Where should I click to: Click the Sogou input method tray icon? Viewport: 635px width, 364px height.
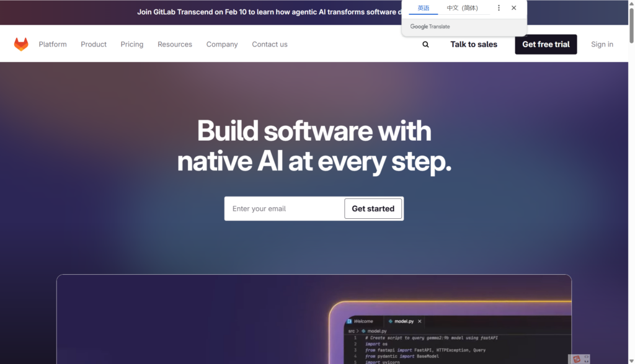tap(576, 359)
